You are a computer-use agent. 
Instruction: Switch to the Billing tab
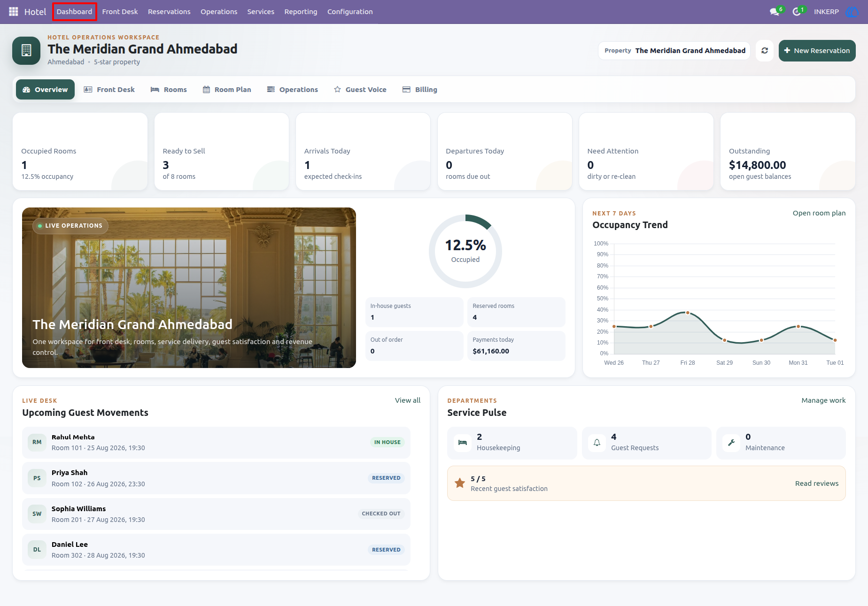pos(420,90)
